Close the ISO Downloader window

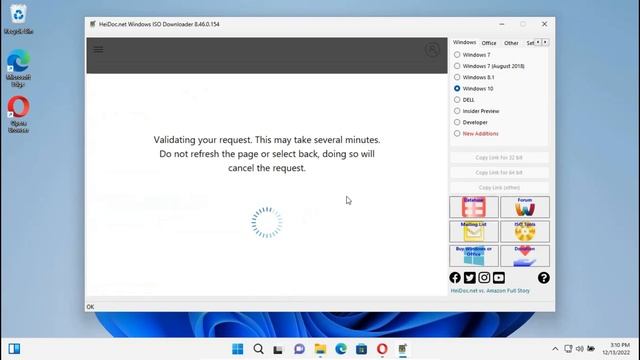(544, 24)
